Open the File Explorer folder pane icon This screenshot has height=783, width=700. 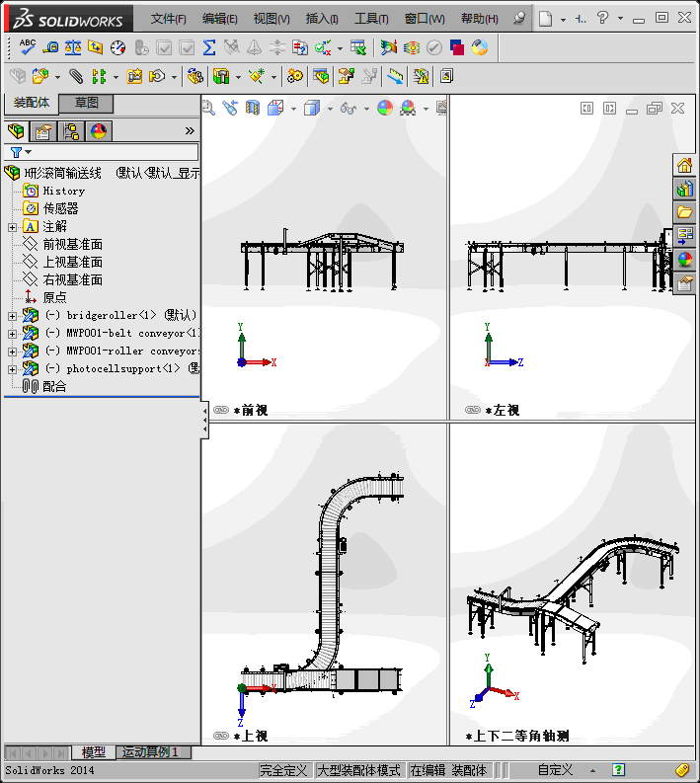(684, 212)
